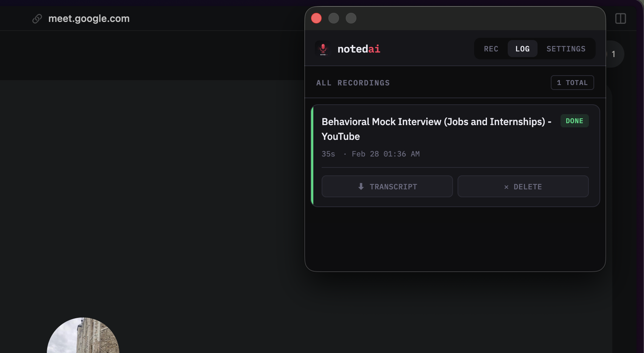Click the 'Feb 28 01:36 AM' timestamp
The height and width of the screenshot is (353, 644).
(x=385, y=154)
